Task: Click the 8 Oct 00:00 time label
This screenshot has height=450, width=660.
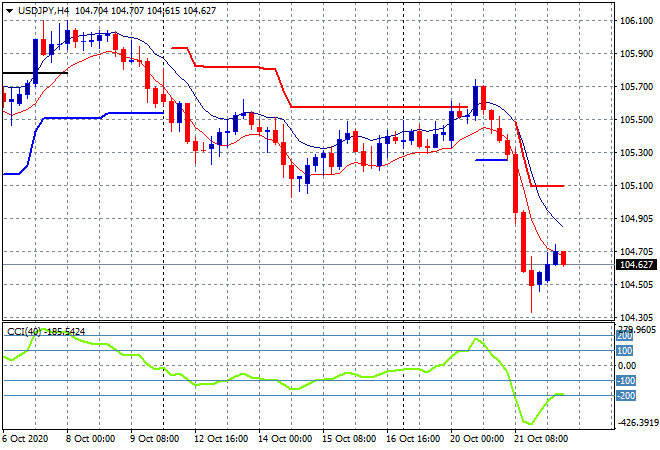Action: coord(90,439)
